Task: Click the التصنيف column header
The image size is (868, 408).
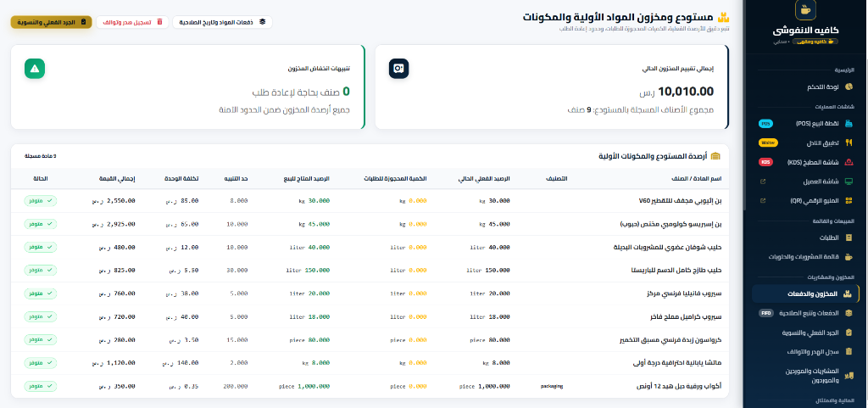Action: [556, 179]
